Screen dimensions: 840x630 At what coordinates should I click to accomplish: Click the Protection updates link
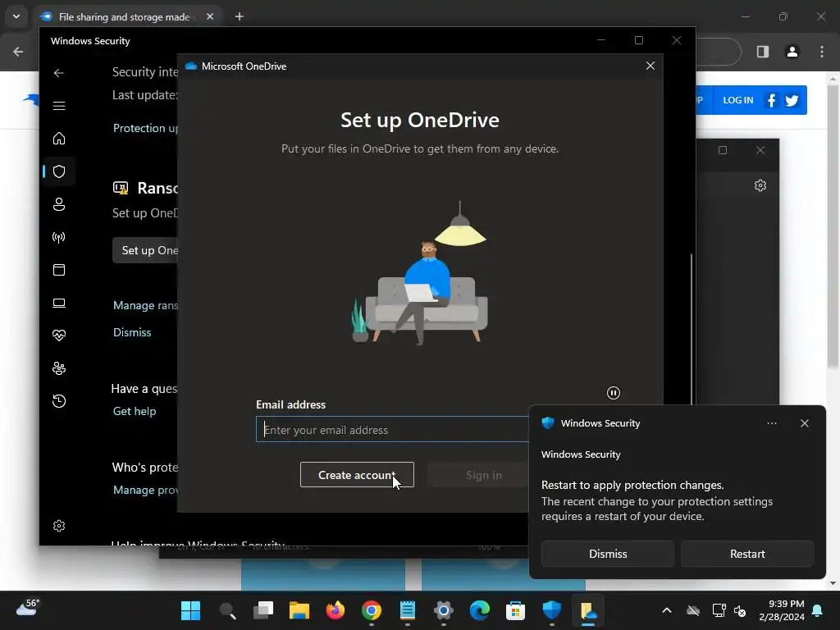click(145, 128)
